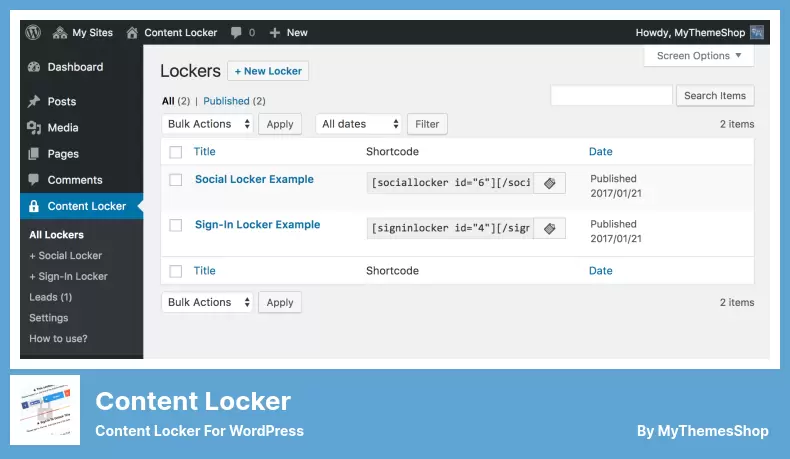Click the Content Locker home icon
Image resolution: width=790 pixels, height=459 pixels.
(132, 33)
